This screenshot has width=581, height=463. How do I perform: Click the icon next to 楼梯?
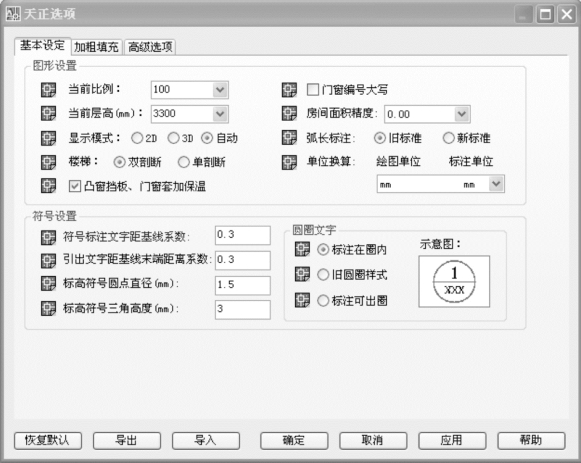[x=48, y=162]
